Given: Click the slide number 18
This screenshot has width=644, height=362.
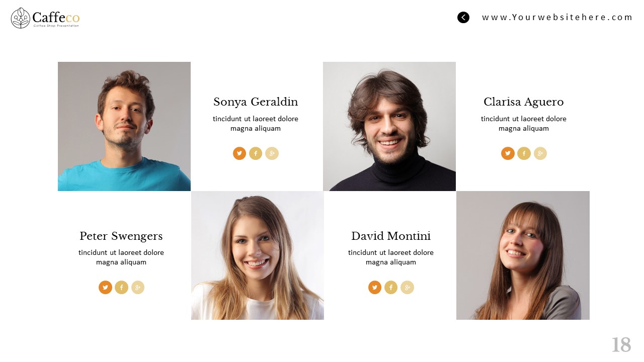Looking at the screenshot, I should 621,345.
